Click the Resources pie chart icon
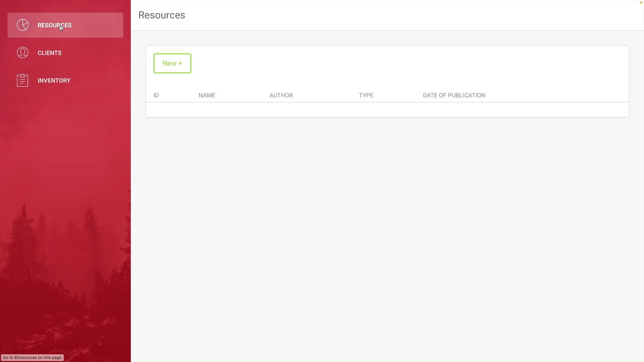 (22, 25)
